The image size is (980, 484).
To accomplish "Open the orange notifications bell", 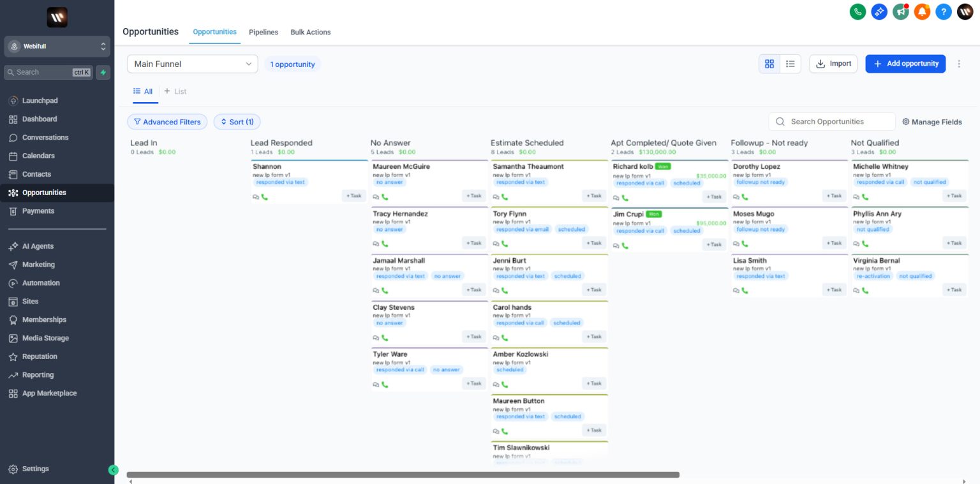I will (x=922, y=11).
